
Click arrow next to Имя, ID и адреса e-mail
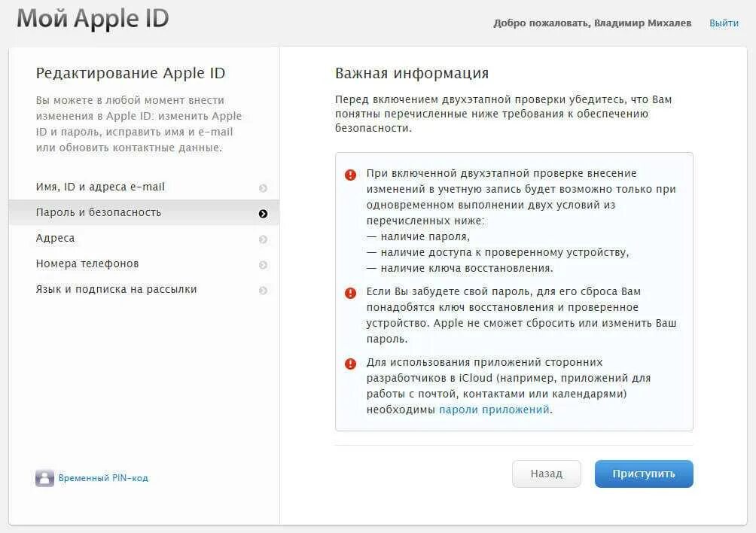click(x=263, y=188)
